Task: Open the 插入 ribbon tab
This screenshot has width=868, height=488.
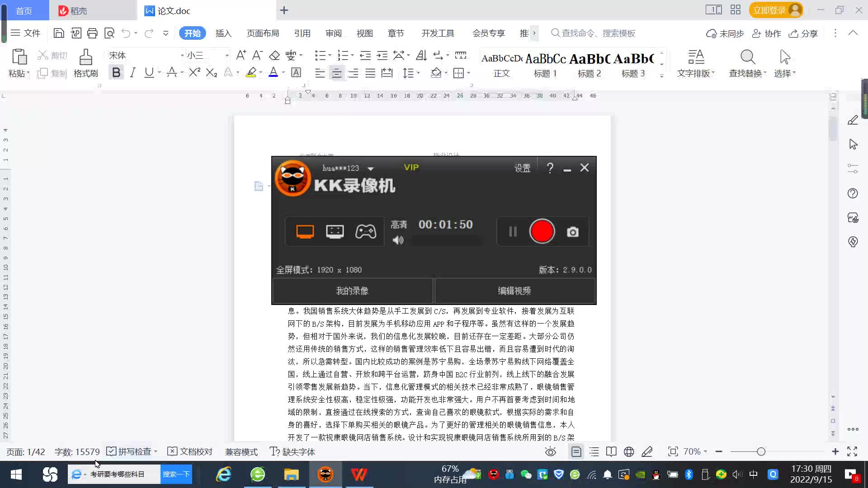Action: tap(223, 33)
